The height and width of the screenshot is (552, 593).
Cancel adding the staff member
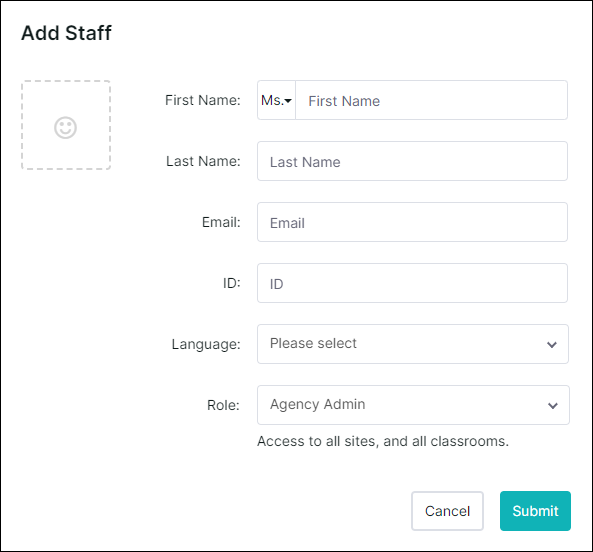(x=447, y=511)
